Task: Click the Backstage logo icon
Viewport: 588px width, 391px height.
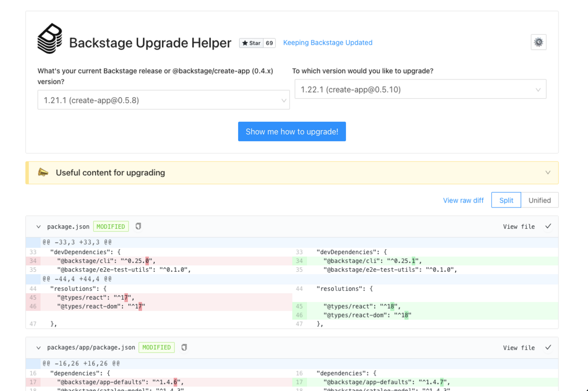Action: pyautogui.click(x=50, y=38)
